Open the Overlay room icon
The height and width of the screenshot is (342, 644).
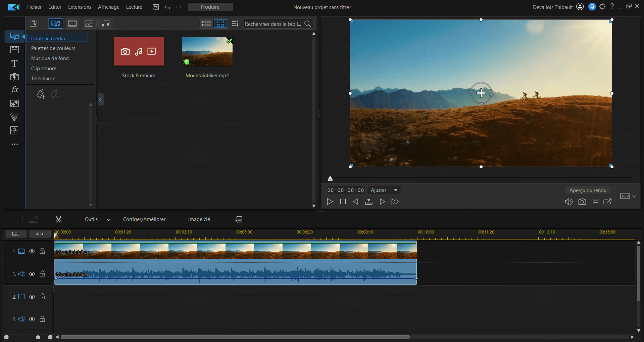14,103
